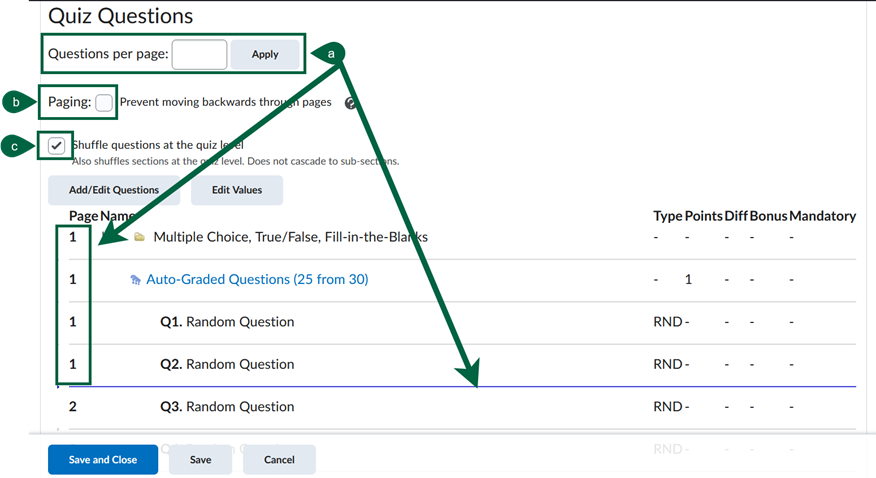Click Save and Close

click(103, 460)
